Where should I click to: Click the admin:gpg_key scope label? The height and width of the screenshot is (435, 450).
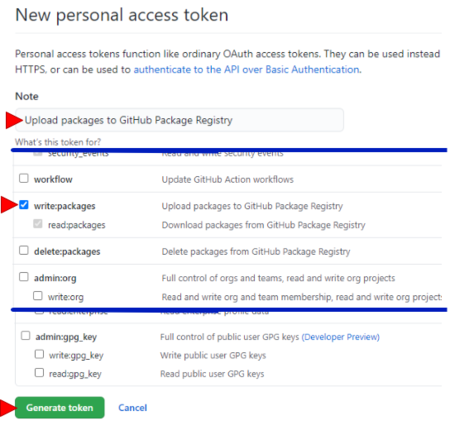[x=66, y=337]
